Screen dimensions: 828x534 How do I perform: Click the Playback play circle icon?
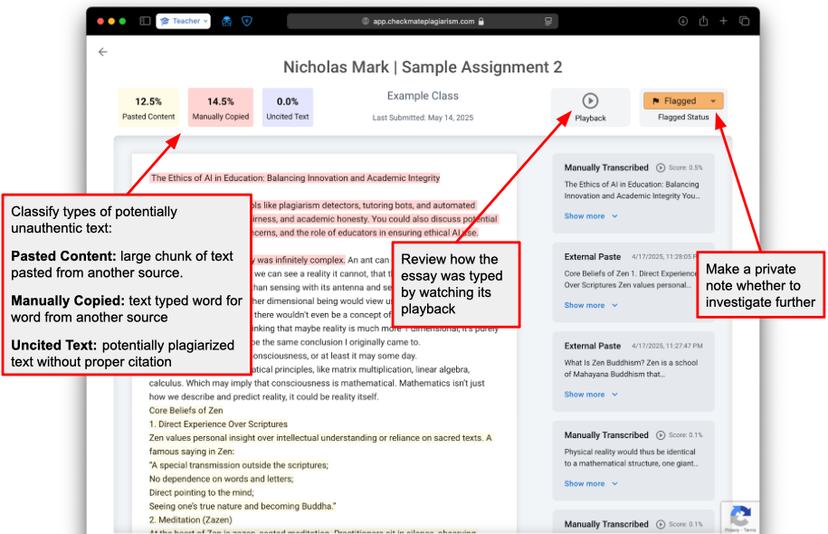(590, 100)
